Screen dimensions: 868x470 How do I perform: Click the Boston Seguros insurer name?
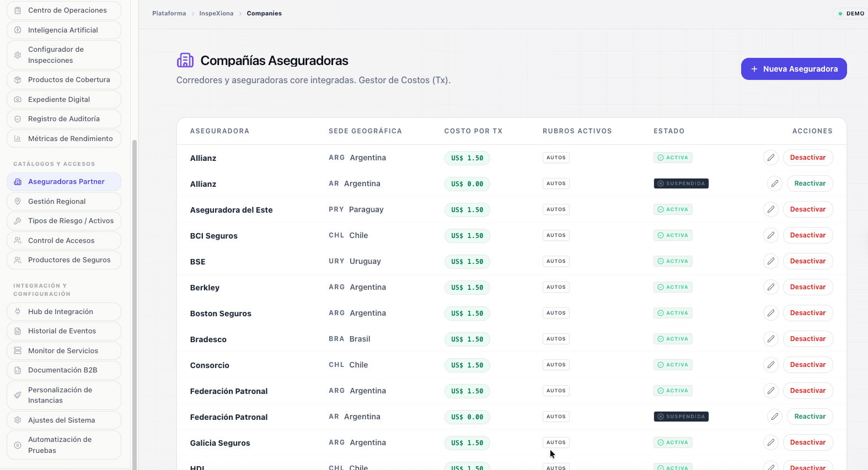[x=221, y=314]
